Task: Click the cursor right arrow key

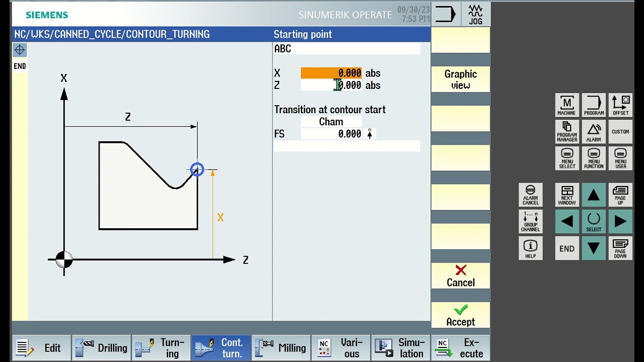Action: (620, 221)
